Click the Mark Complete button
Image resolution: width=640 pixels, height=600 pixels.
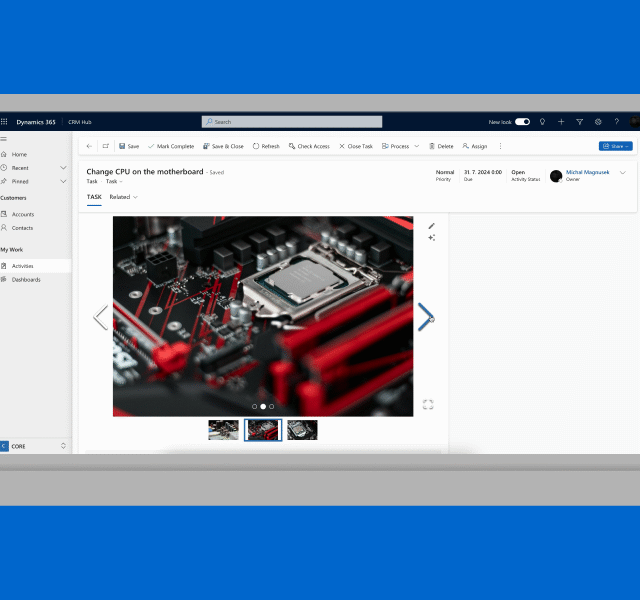[171, 146]
